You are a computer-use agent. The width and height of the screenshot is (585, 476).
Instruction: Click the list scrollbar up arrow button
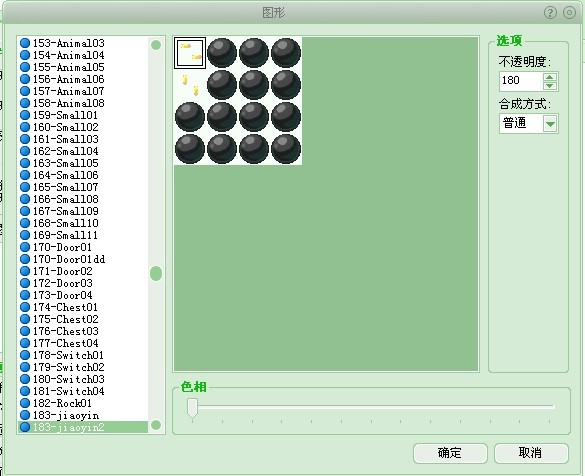(156, 45)
